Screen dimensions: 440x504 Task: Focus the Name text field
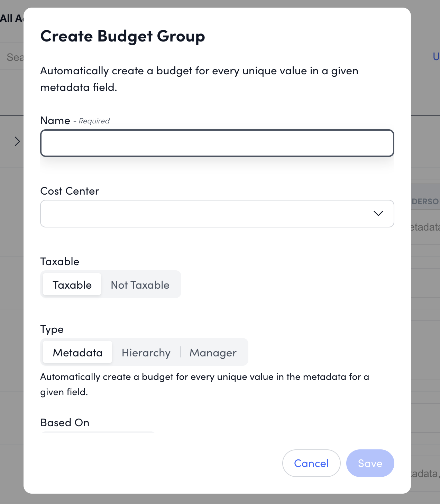pyautogui.click(x=217, y=143)
